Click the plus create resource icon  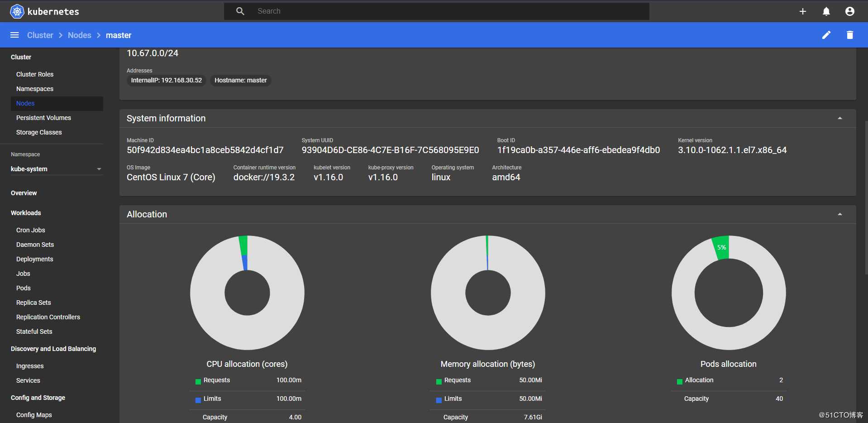803,11
